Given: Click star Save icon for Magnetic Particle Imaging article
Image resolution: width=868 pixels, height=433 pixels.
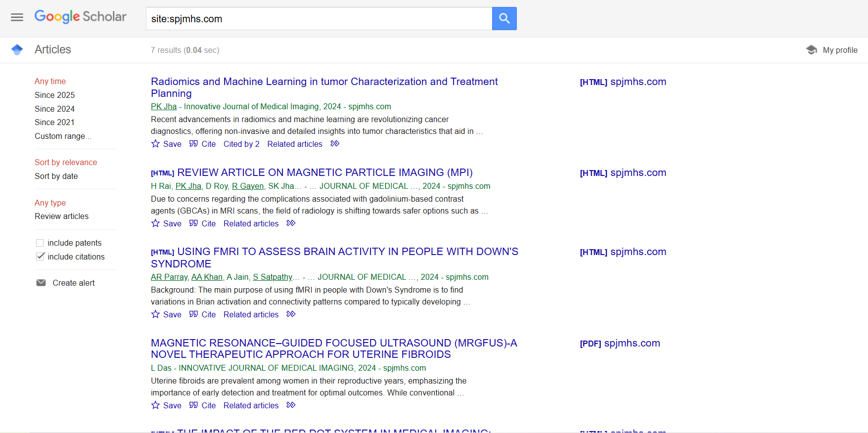Looking at the screenshot, I should tap(155, 223).
